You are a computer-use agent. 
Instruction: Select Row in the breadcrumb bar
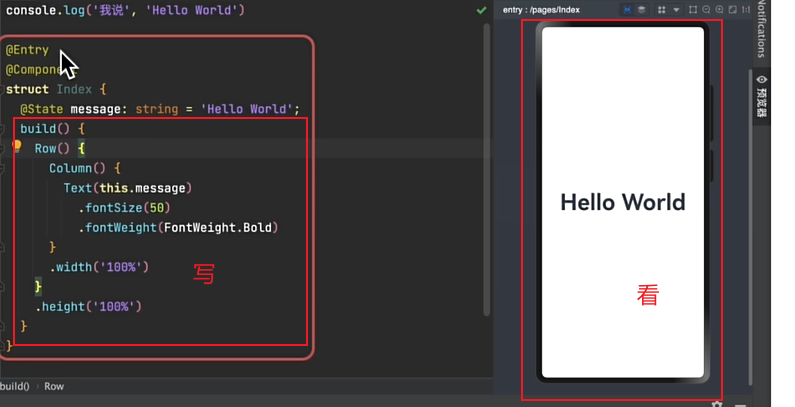coord(54,386)
